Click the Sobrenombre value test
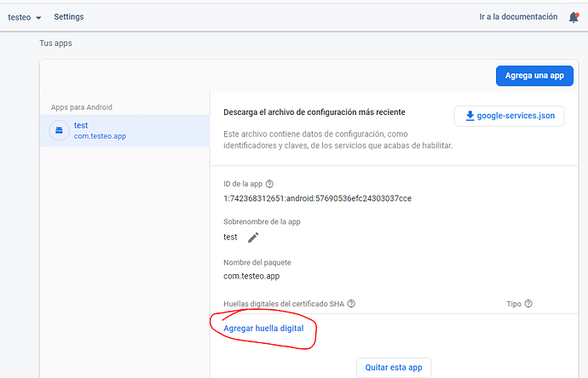This screenshot has width=588, height=378. point(230,237)
